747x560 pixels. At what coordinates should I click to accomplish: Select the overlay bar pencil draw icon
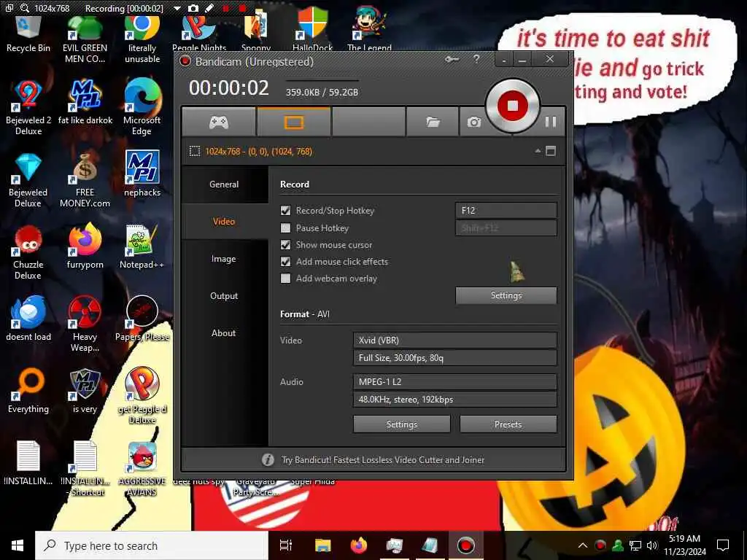click(209, 8)
